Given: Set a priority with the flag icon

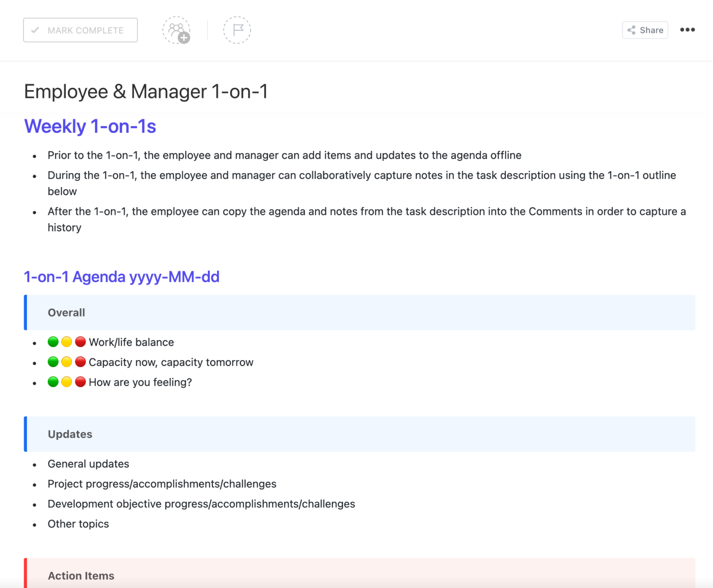Looking at the screenshot, I should tap(237, 30).
